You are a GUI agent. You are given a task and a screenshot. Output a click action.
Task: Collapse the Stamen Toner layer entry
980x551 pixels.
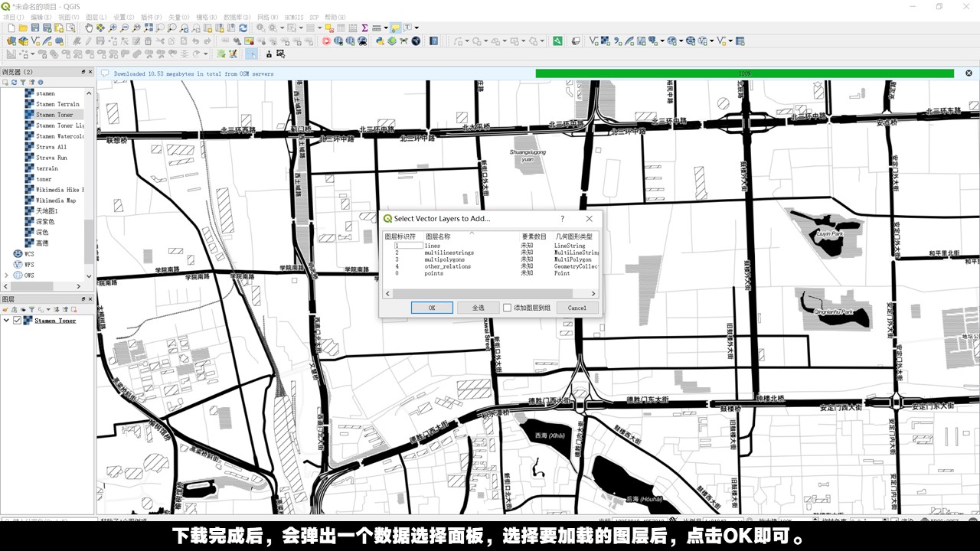click(x=6, y=321)
